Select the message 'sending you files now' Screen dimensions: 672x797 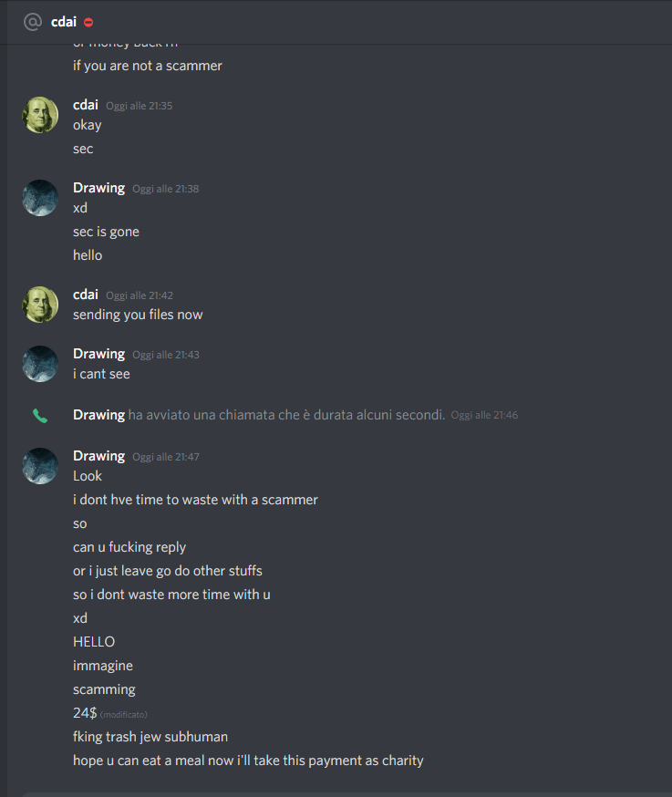pyautogui.click(x=138, y=315)
